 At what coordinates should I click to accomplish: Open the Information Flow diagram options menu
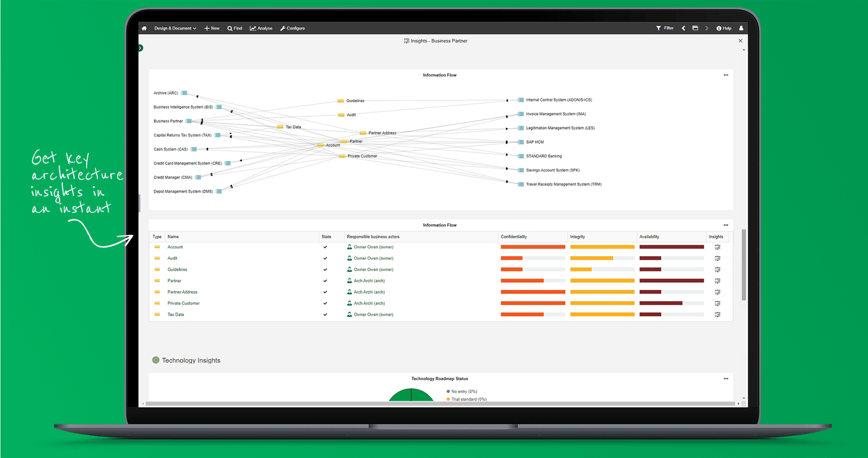click(726, 75)
